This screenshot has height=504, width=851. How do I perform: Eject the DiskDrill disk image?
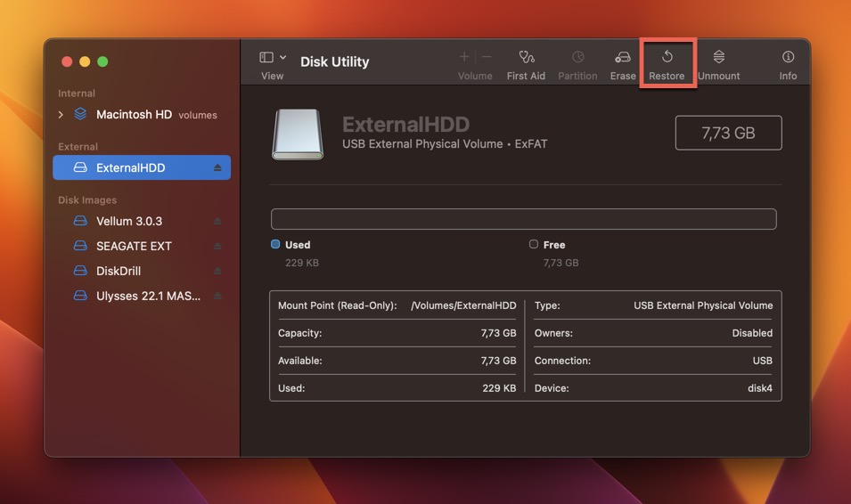[x=217, y=271]
